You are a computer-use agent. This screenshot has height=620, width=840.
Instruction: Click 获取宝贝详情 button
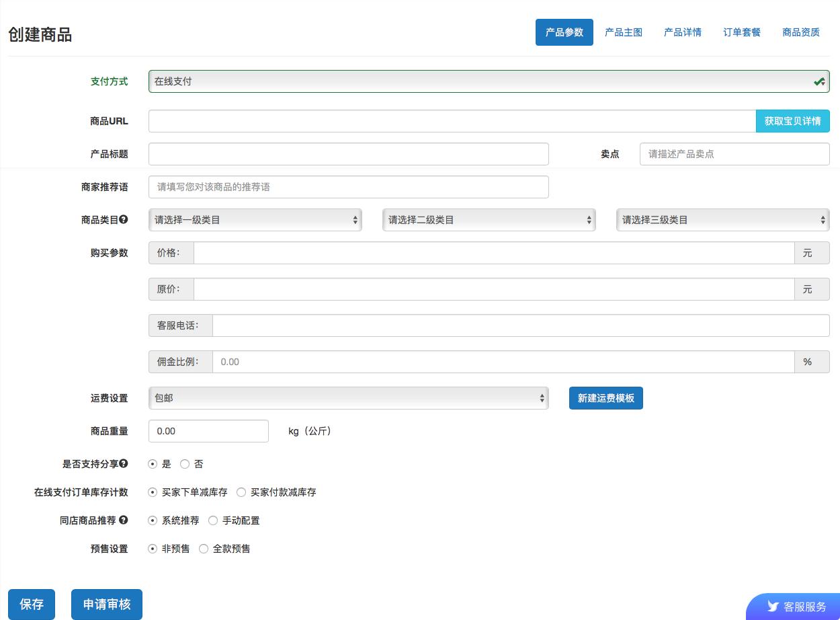pos(792,121)
